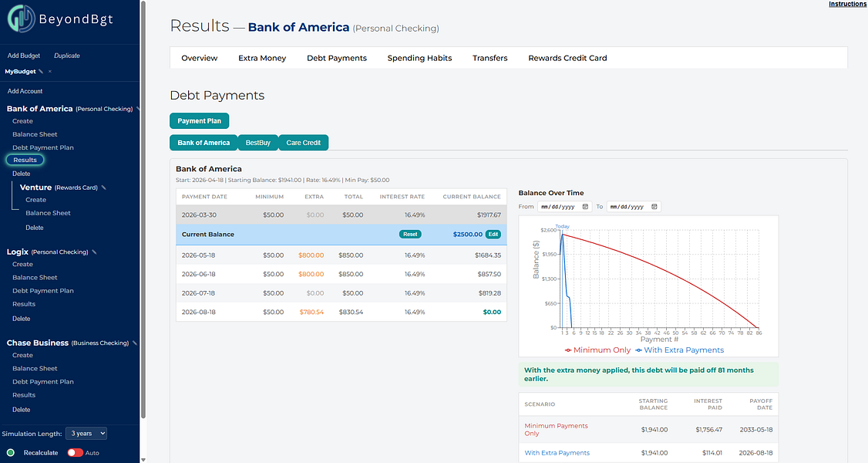Click the To date input field
This screenshot has width=868, height=463.
click(634, 207)
